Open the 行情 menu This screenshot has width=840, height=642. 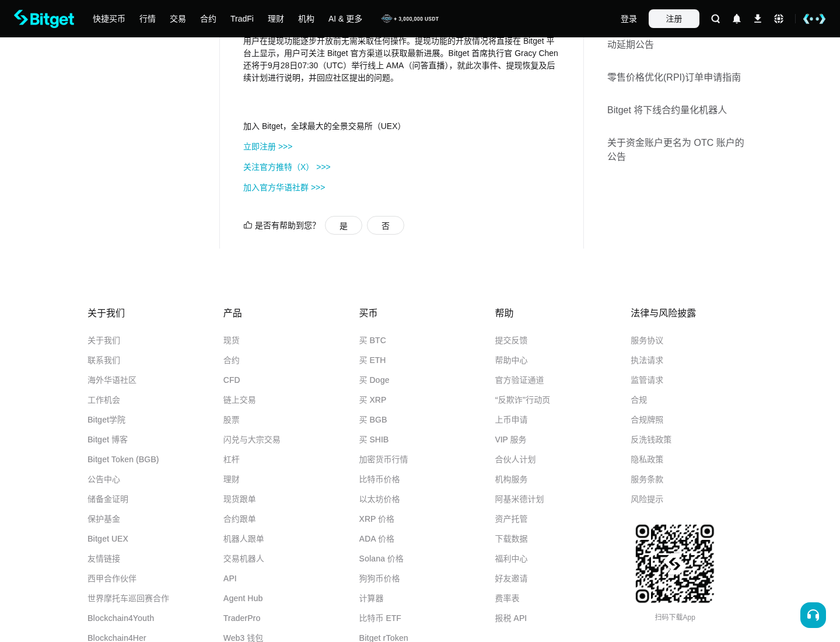coord(148,19)
